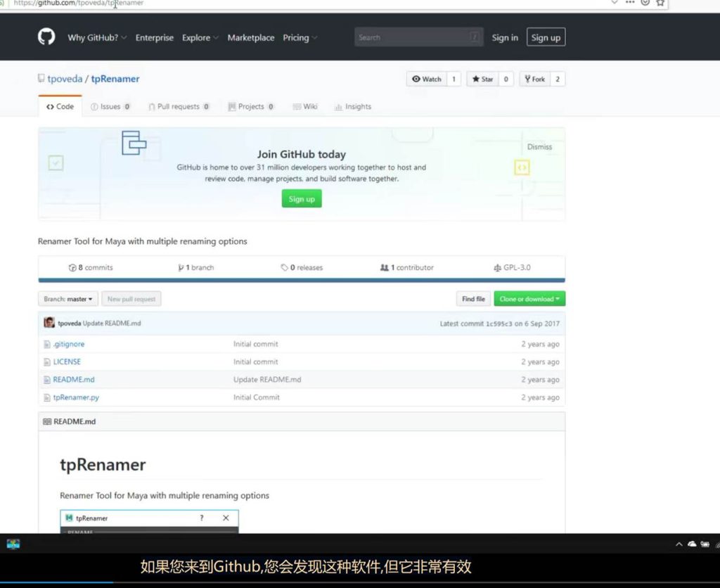Open the Pull requests tab
Viewport: 720px width, 588px height.
click(x=178, y=107)
